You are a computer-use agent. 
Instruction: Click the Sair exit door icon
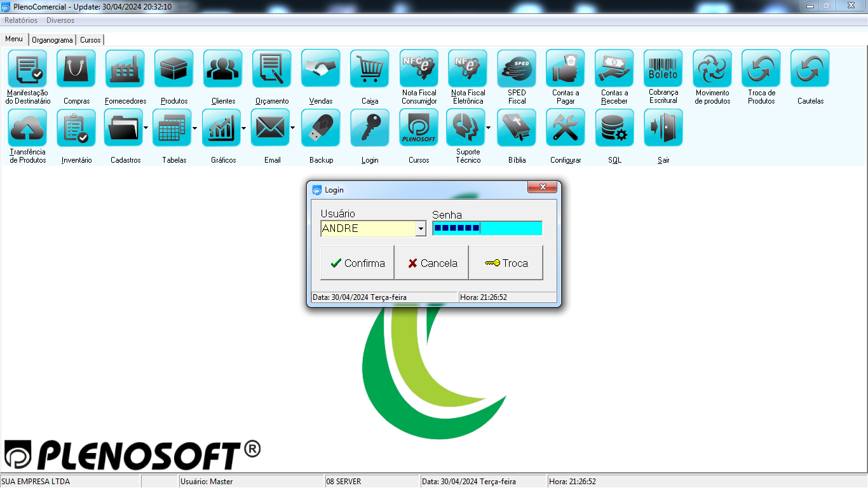(663, 128)
